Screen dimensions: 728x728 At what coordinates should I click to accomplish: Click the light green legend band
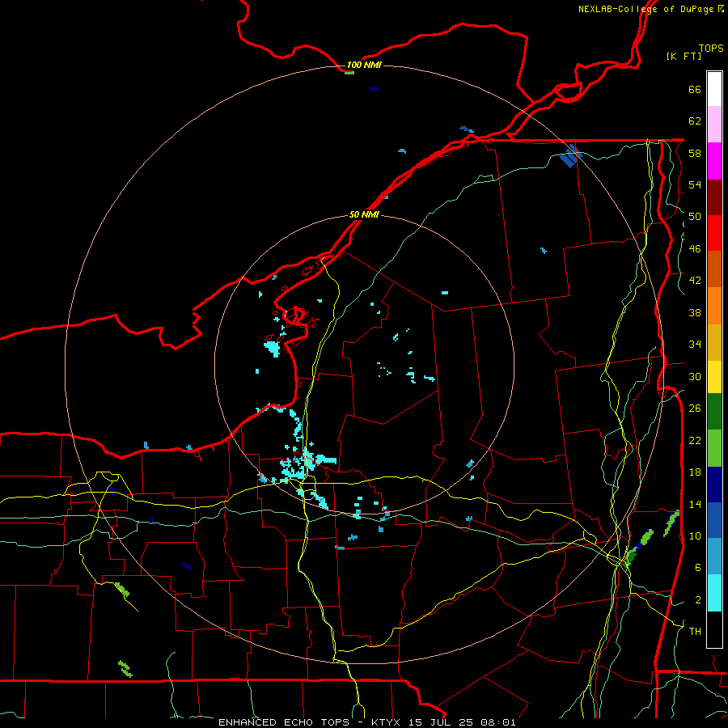click(714, 448)
